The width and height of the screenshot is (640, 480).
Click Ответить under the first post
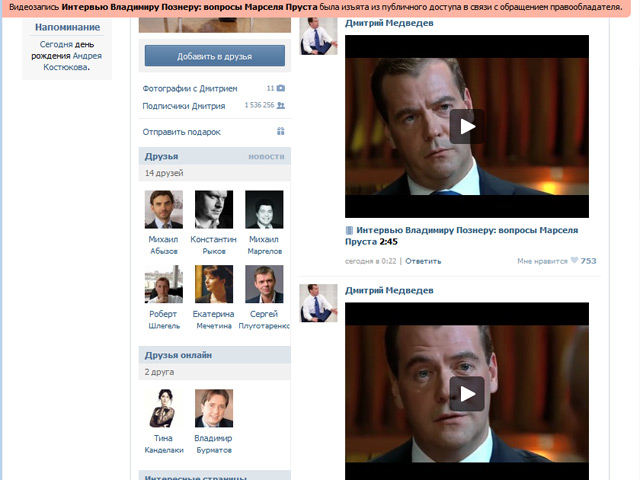click(423, 261)
